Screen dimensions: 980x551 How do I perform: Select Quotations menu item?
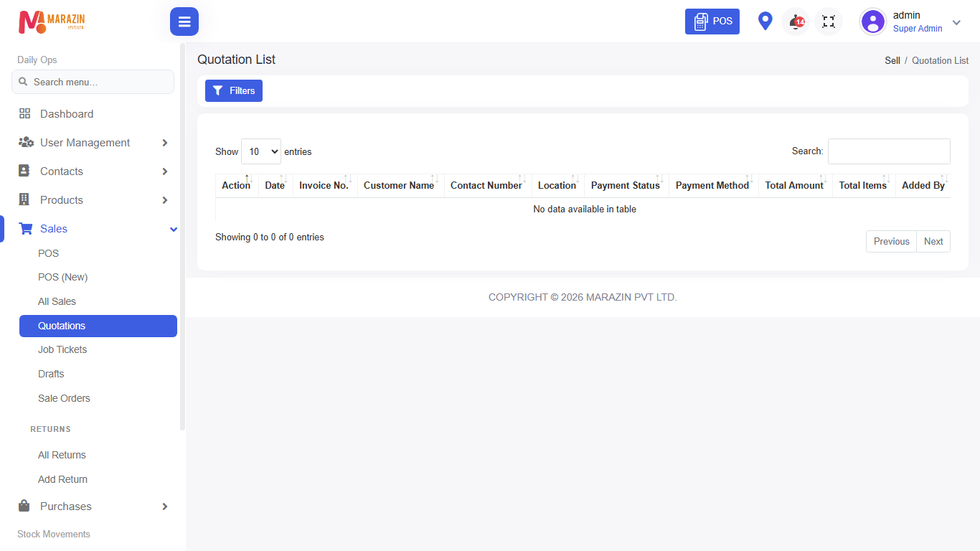click(98, 326)
